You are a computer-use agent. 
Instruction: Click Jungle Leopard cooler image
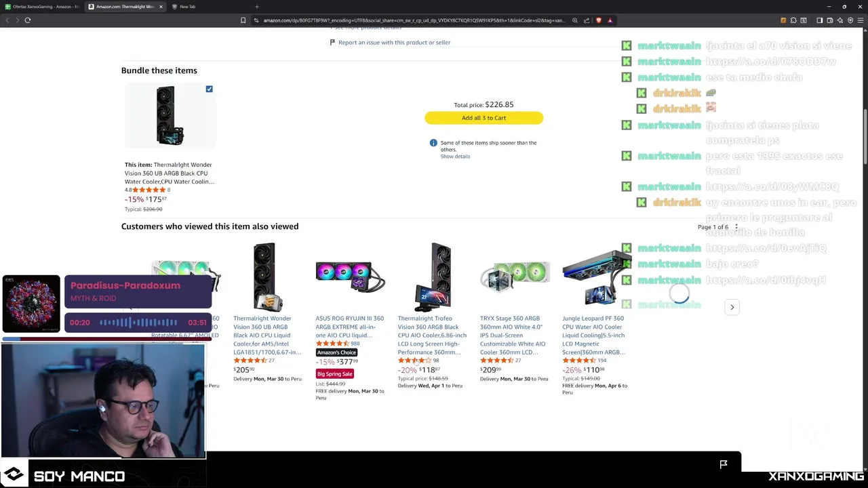point(596,277)
